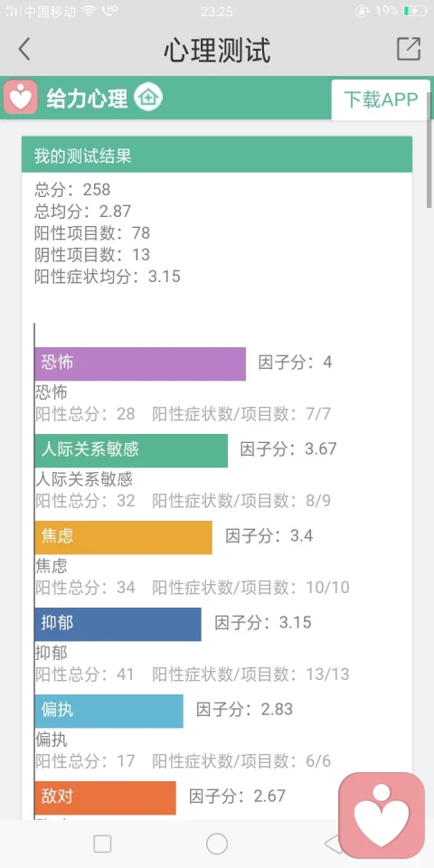Tap the Android recent apps square button
Viewport: 434px width, 868px height.
[x=102, y=844]
